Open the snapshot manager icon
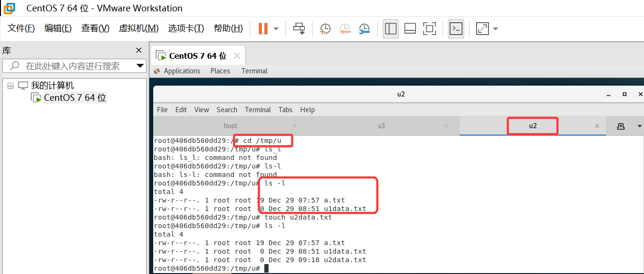 tap(364, 29)
